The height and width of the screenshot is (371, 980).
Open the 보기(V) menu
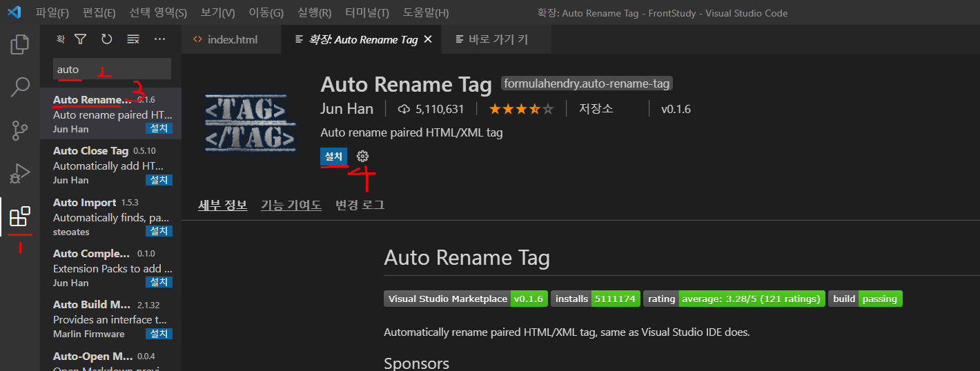click(x=218, y=12)
